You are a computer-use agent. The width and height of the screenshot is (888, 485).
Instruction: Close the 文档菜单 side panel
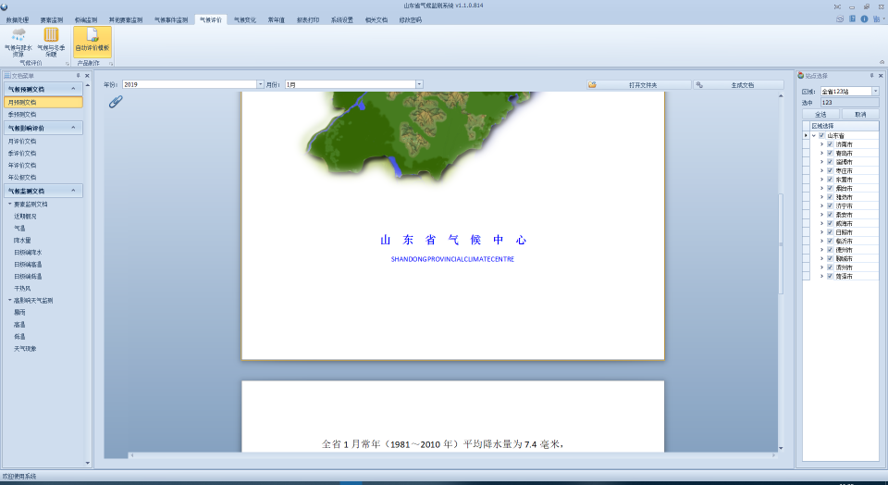click(87, 75)
